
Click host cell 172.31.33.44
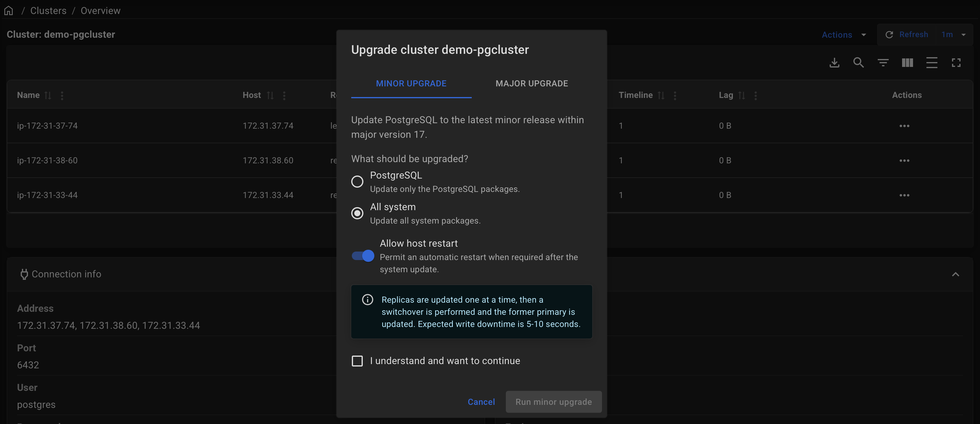pos(268,195)
